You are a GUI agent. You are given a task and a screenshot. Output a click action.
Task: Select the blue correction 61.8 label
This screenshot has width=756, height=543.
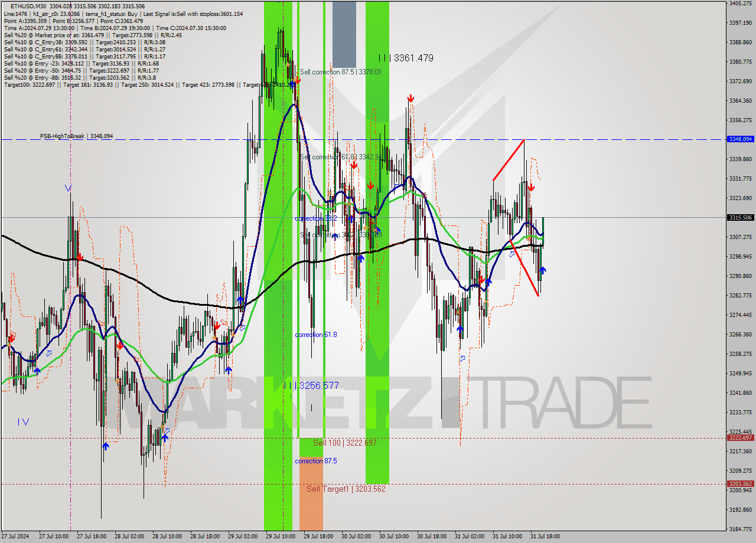[316, 335]
